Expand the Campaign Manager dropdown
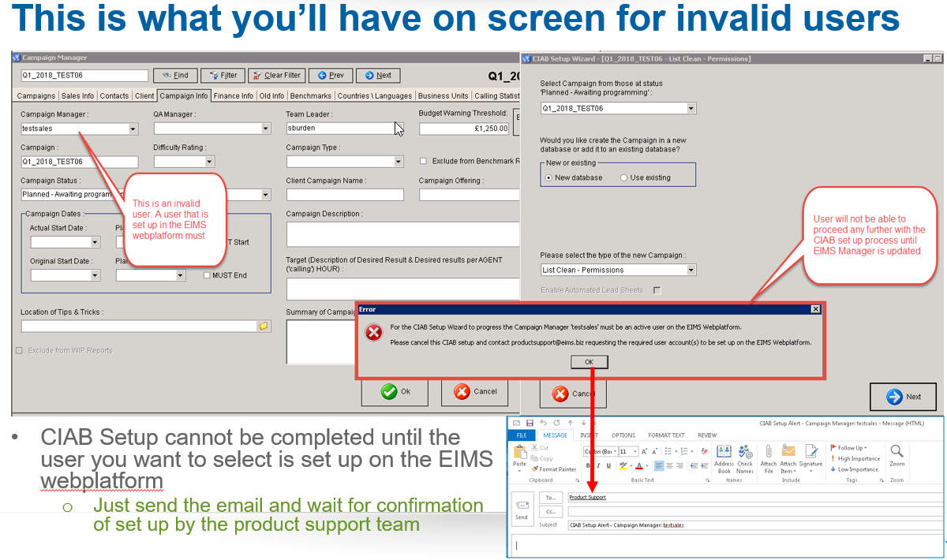This screenshot has height=560, width=947. point(133,129)
